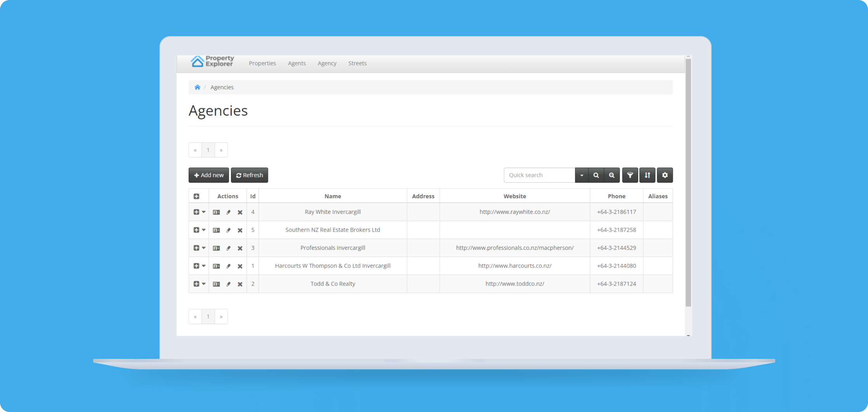The width and height of the screenshot is (868, 412).
Task: Expand all rows via header plus icon
Action: (196, 196)
